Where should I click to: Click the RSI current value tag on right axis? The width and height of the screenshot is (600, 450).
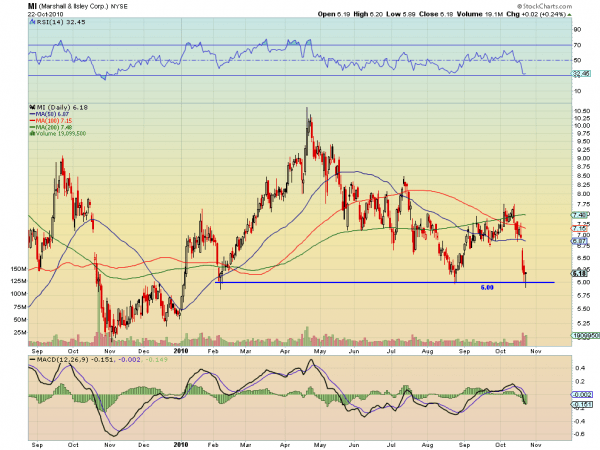581,73
